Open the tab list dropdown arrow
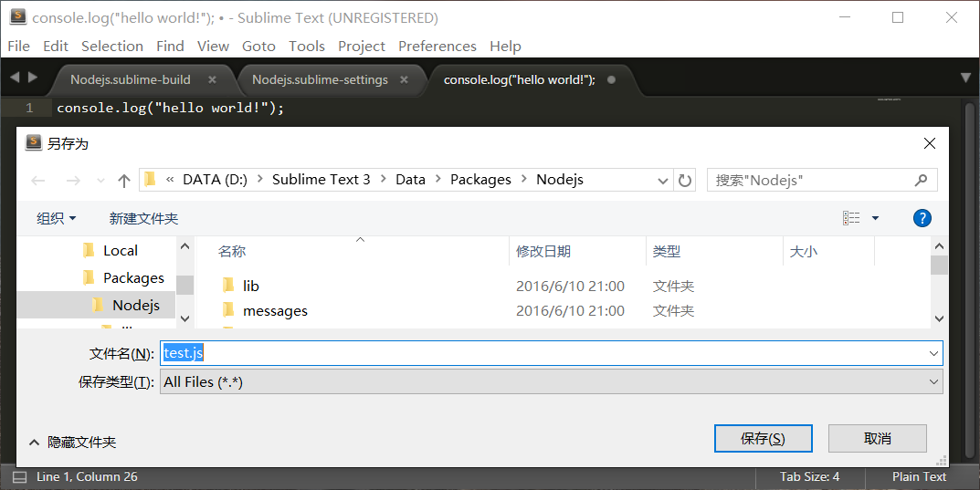 click(x=965, y=78)
